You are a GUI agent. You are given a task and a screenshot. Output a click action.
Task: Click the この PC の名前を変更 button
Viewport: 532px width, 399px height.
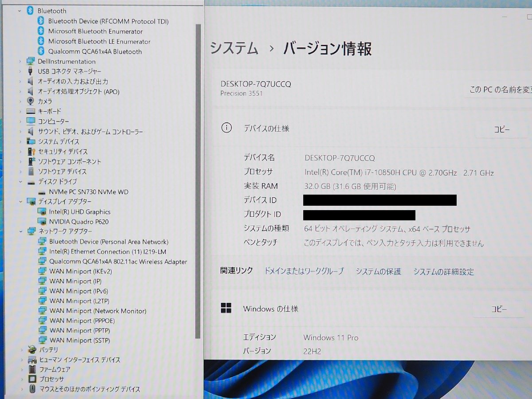click(x=499, y=90)
